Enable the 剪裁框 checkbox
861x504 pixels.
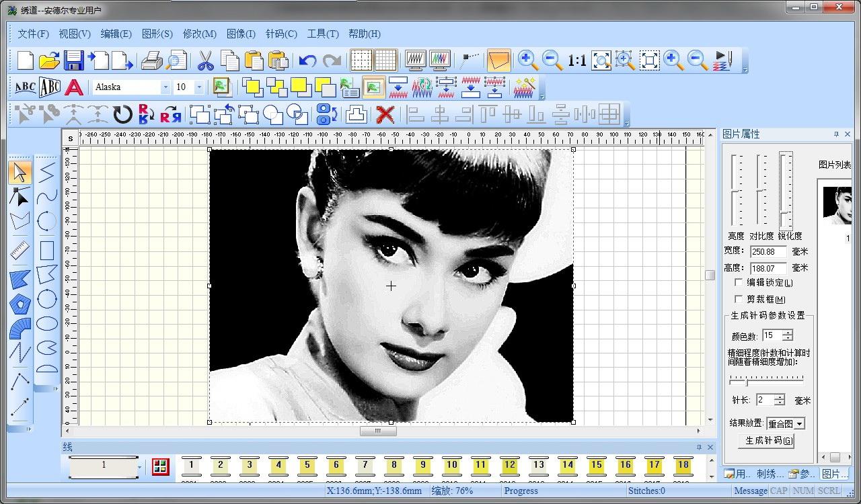coord(739,300)
